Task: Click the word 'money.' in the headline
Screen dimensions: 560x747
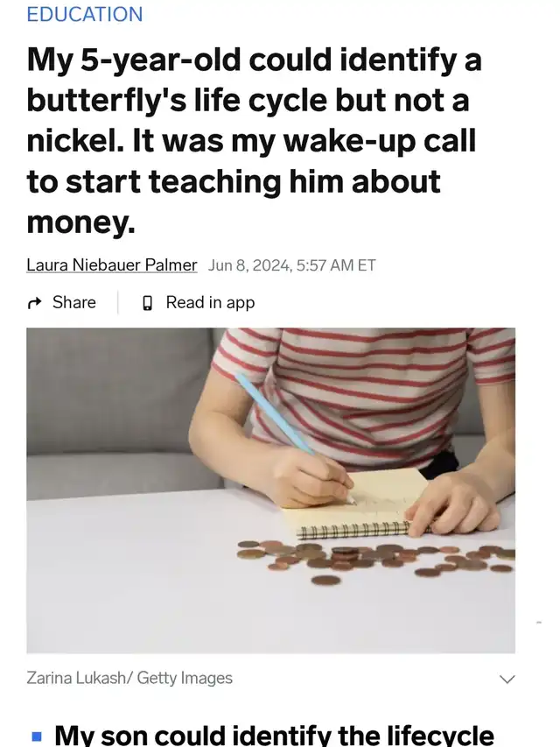Action: pyautogui.click(x=81, y=222)
